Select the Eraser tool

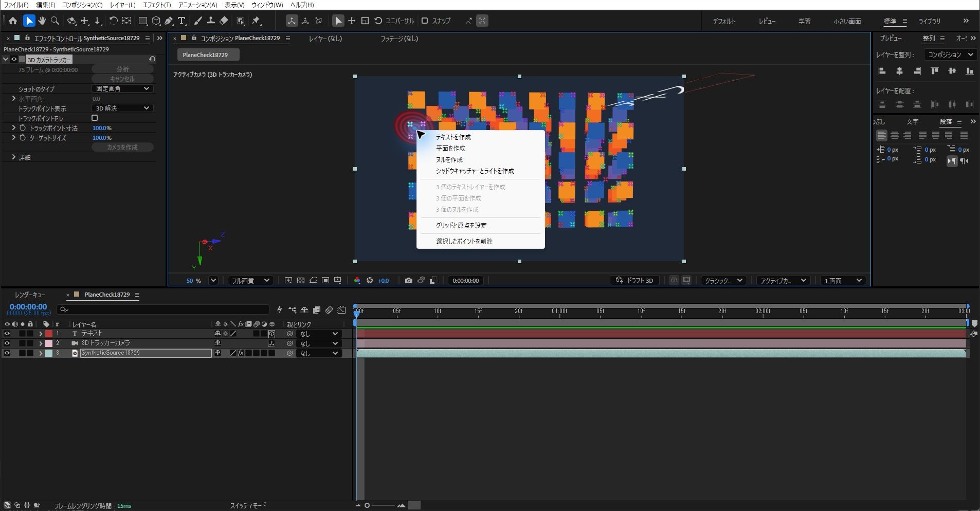coord(224,21)
